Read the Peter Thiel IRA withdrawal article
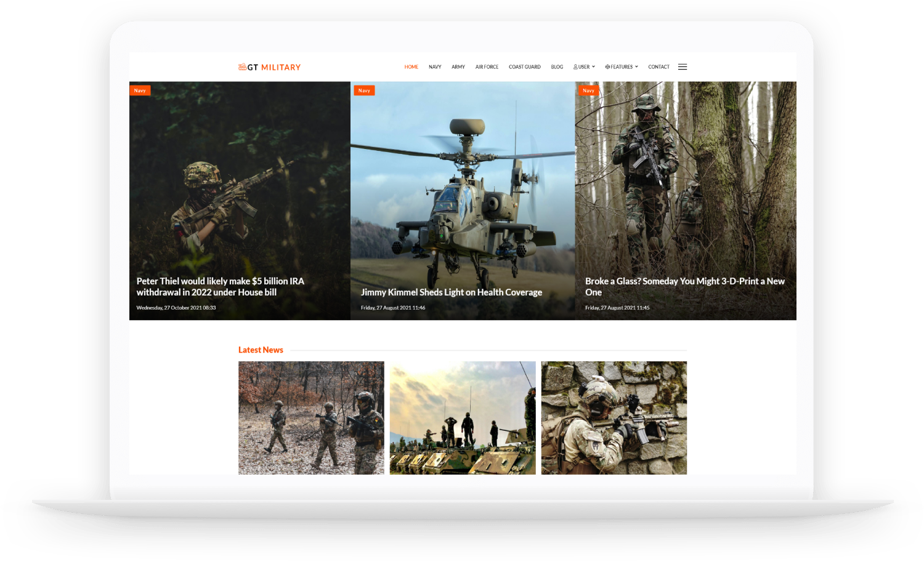 [220, 287]
